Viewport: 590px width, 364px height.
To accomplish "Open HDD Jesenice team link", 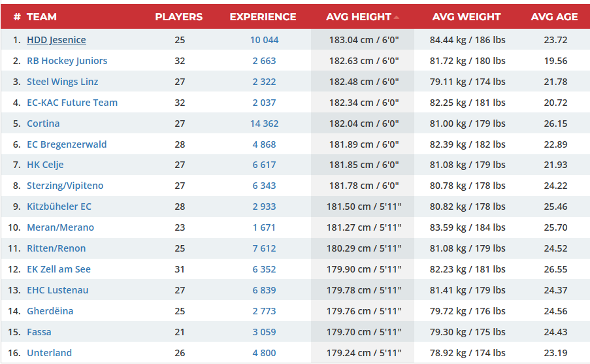I will tap(56, 40).
